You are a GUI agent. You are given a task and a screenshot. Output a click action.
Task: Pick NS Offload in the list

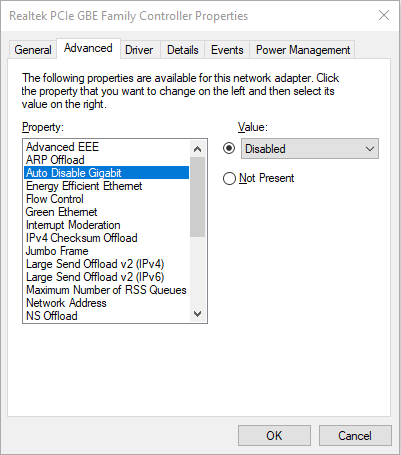tap(107, 316)
